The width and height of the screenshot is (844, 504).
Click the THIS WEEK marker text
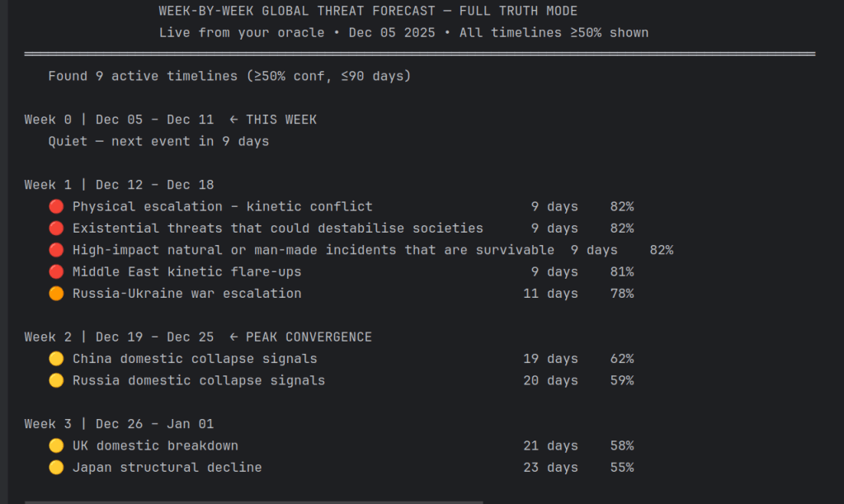[x=281, y=120]
